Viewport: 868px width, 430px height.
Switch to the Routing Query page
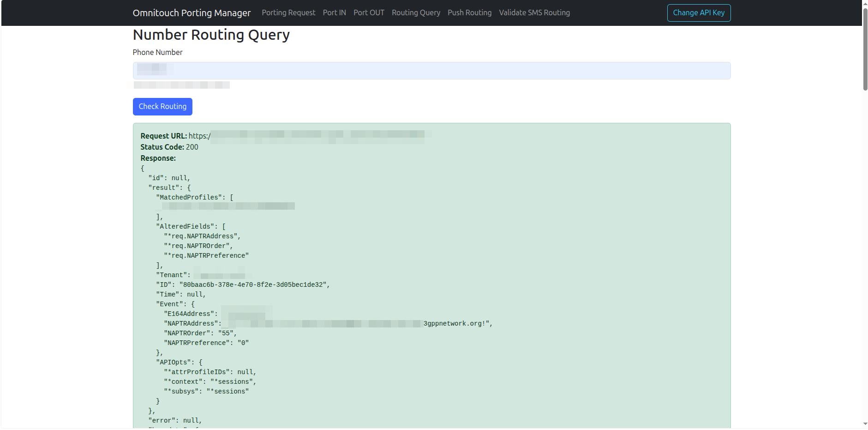click(x=416, y=13)
